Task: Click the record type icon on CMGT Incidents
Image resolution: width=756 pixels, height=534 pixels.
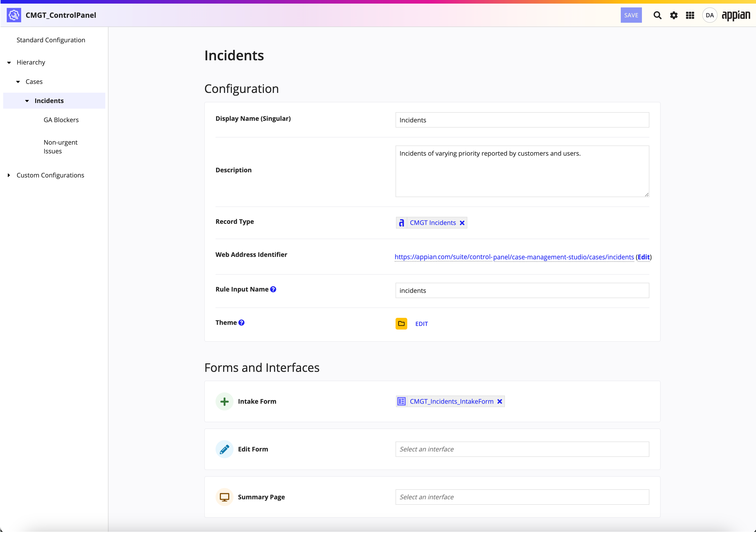Action: (401, 223)
